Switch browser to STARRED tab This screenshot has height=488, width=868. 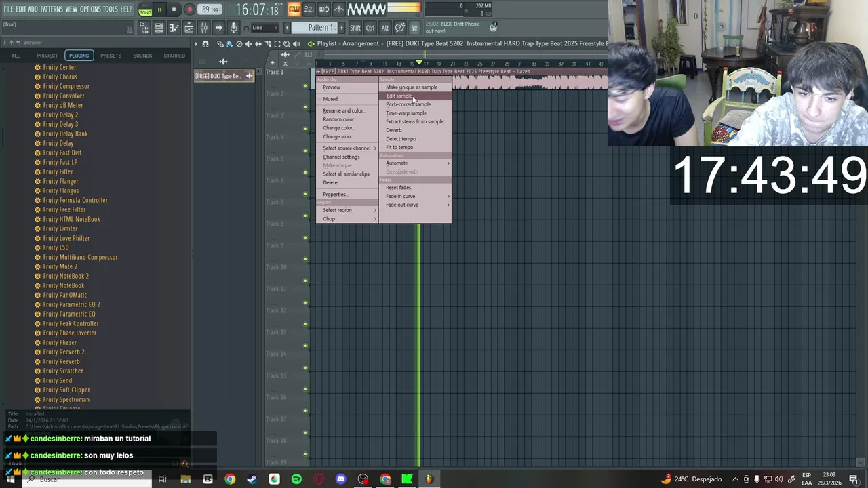pyautogui.click(x=174, y=56)
